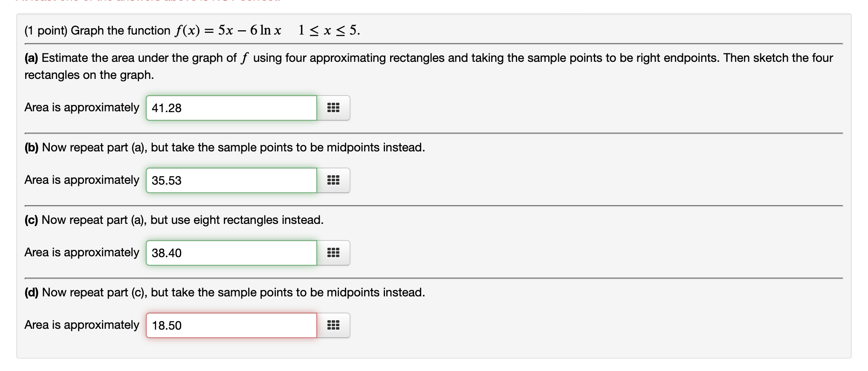Click the part (c) eight rectangles instruction text
The height and width of the screenshot is (371, 868).
(174, 220)
